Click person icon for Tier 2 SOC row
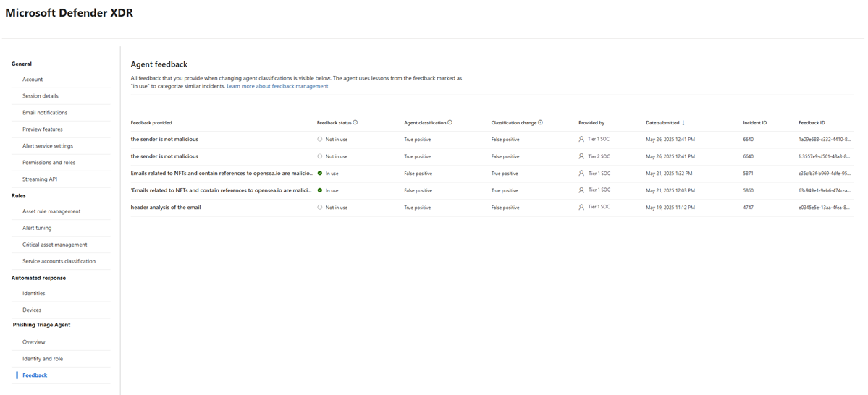868x395 pixels. [581, 156]
